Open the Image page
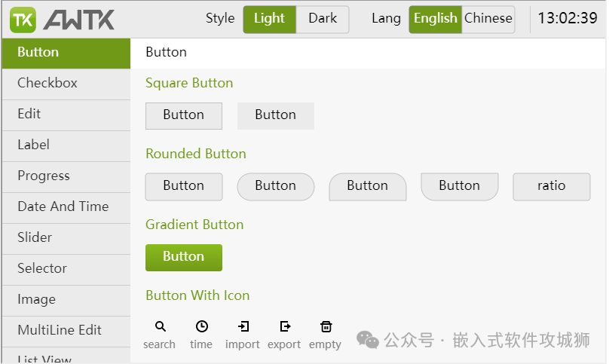The height and width of the screenshot is (364, 609). pyautogui.click(x=66, y=300)
